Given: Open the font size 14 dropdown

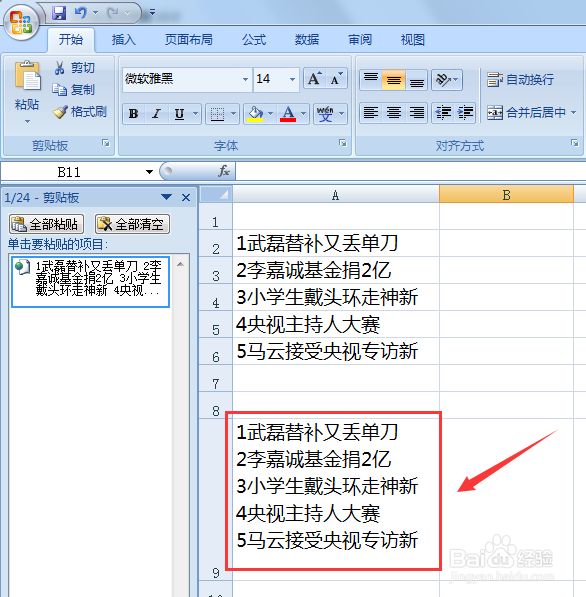Looking at the screenshot, I should (292, 79).
